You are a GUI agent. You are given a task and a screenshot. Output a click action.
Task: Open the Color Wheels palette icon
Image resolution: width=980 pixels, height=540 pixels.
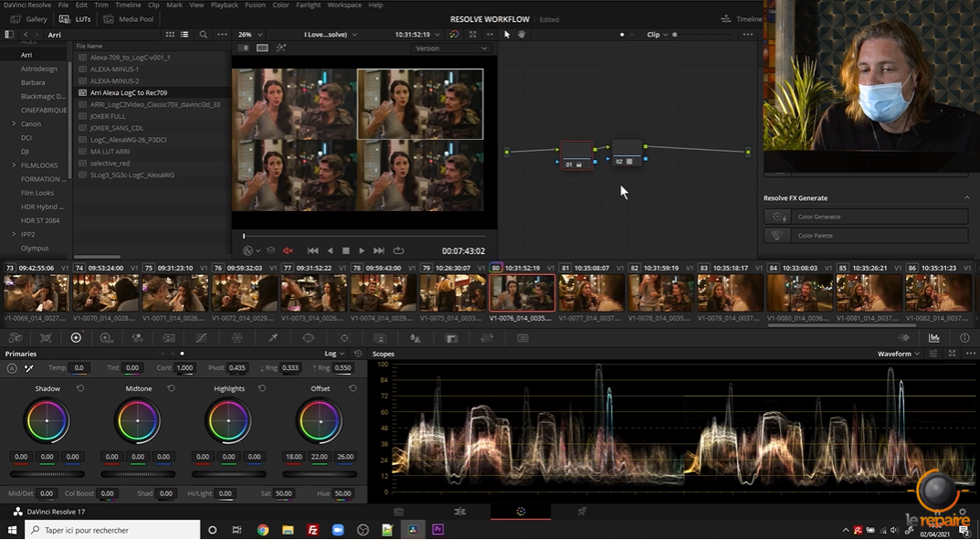point(76,338)
